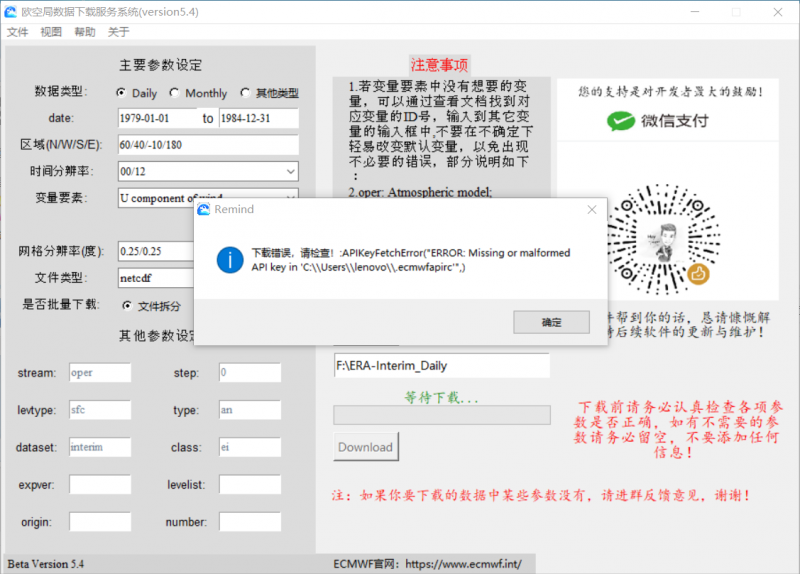Click the blue info icon in Remind dialog
The width and height of the screenshot is (800, 574).
coord(230,260)
